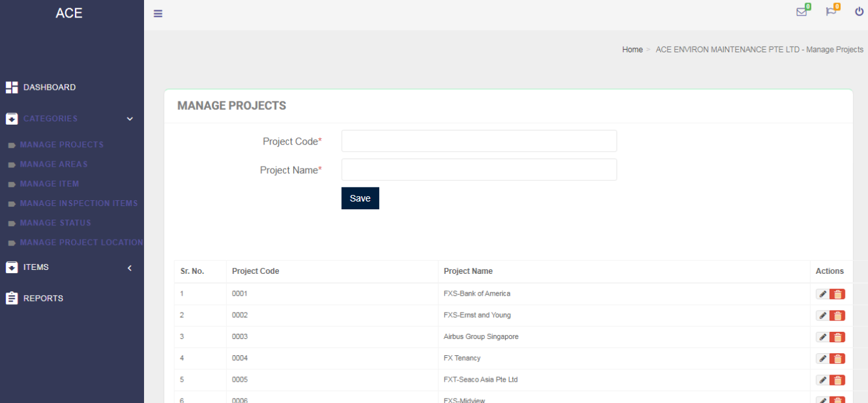Delete the FXS-Ernst and Young project
This screenshot has width=868, height=403.
pos(838,316)
